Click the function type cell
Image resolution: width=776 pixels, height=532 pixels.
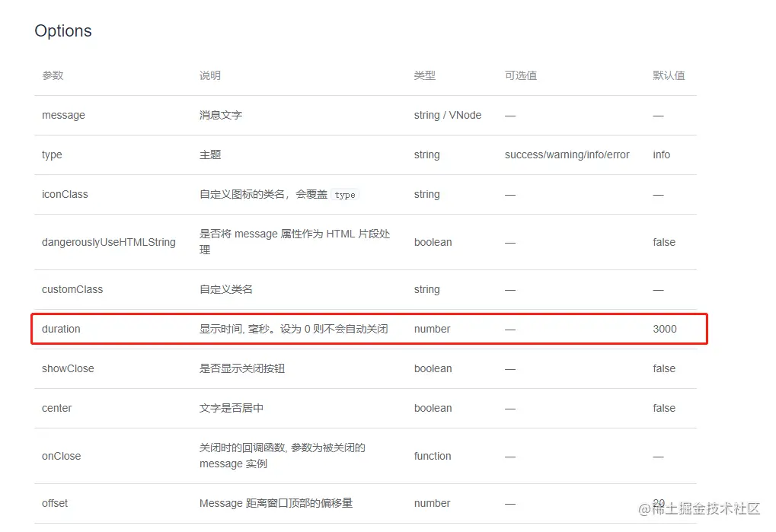[x=432, y=456]
